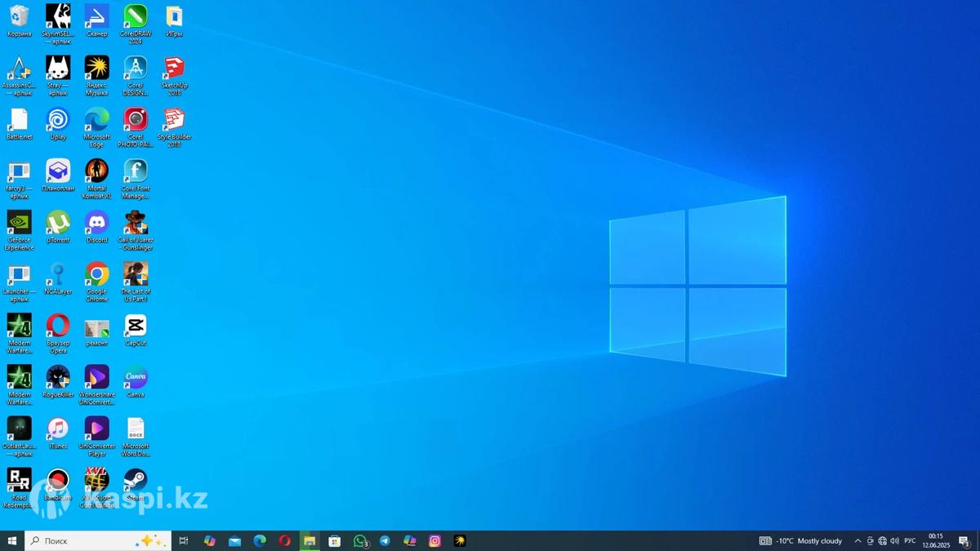The width and height of the screenshot is (980, 551).
Task: Open Instagram from the taskbar
Action: (435, 541)
